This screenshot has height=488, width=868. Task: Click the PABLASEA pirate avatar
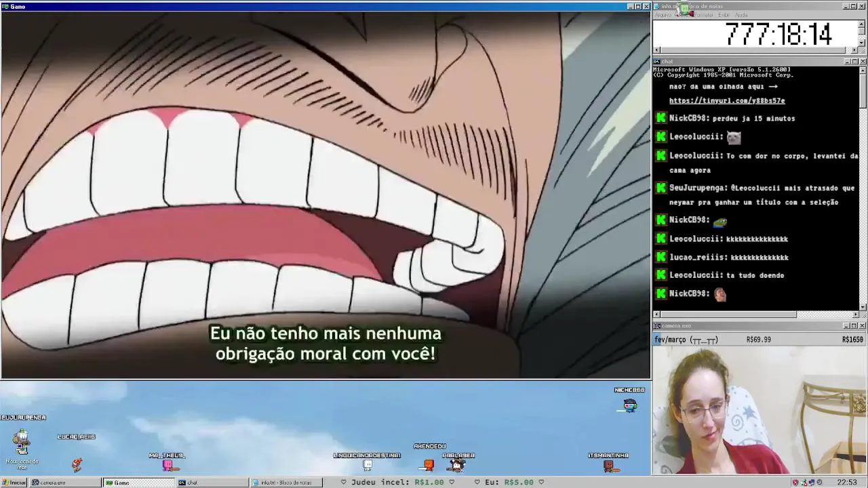458,465
